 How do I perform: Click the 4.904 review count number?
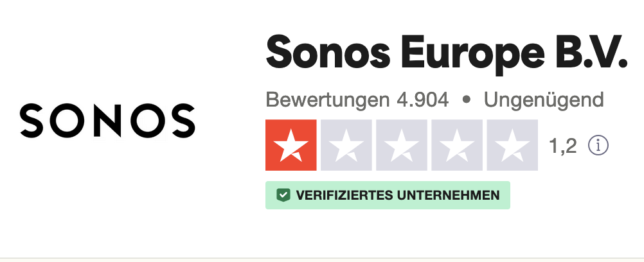pyautogui.click(x=422, y=100)
